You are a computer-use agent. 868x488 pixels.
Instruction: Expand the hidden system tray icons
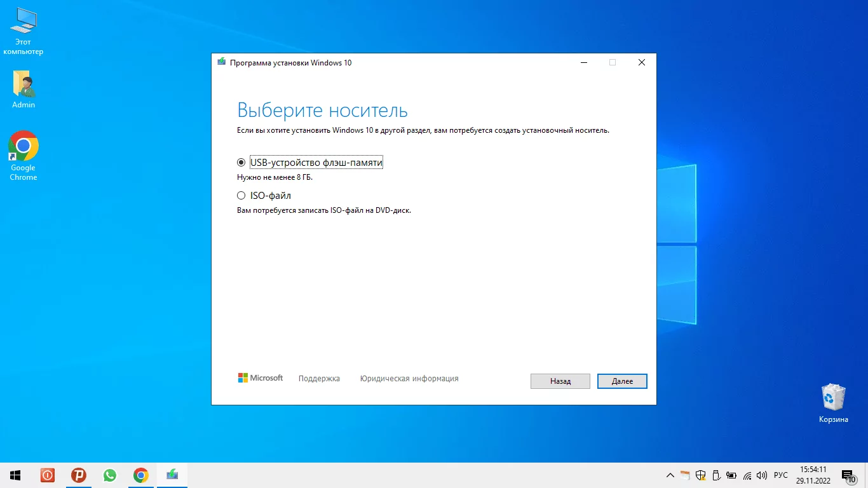(670, 475)
